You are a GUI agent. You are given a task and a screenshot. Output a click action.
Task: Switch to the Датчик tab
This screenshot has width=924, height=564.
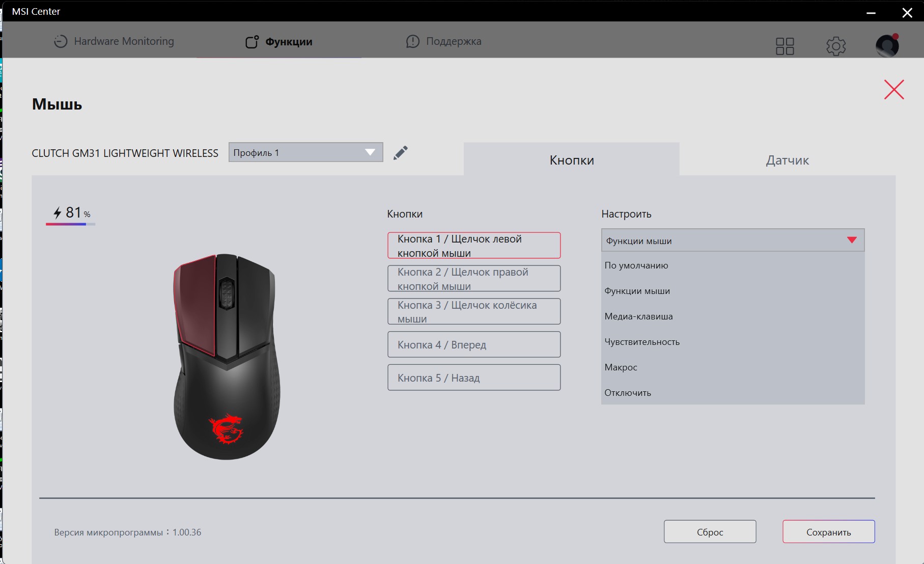tap(787, 160)
